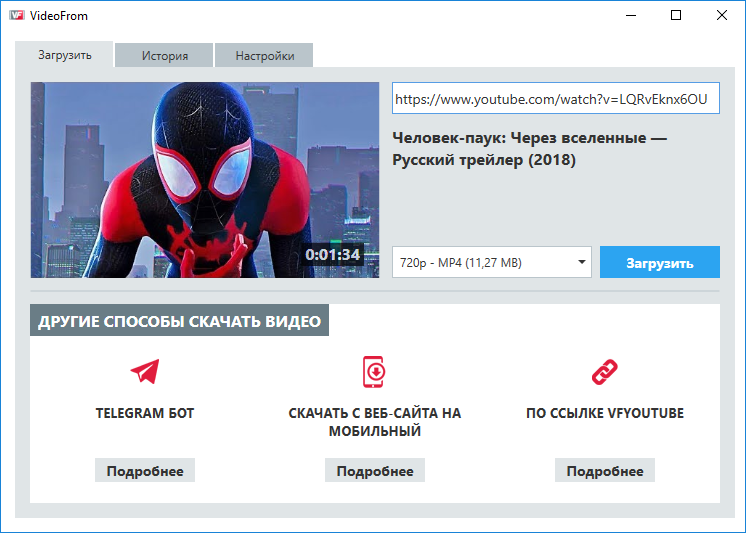
Task: Switch to the Загрузить tab
Action: tap(65, 55)
